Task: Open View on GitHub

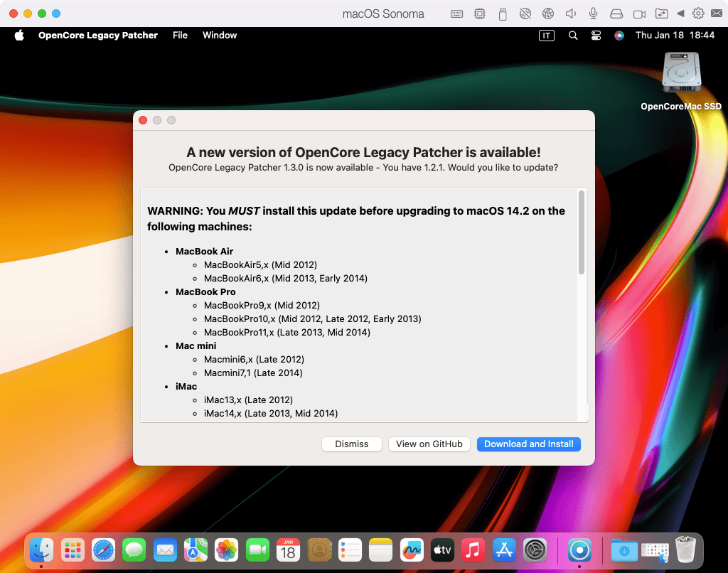Action: pyautogui.click(x=429, y=444)
